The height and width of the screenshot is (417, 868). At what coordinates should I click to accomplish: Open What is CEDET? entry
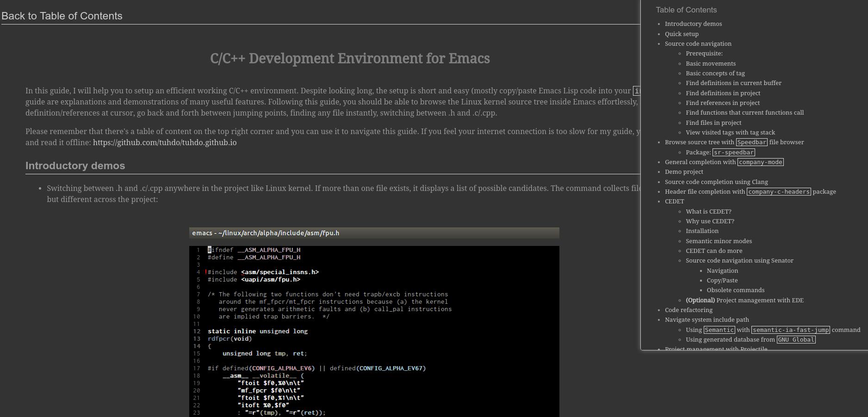click(708, 212)
